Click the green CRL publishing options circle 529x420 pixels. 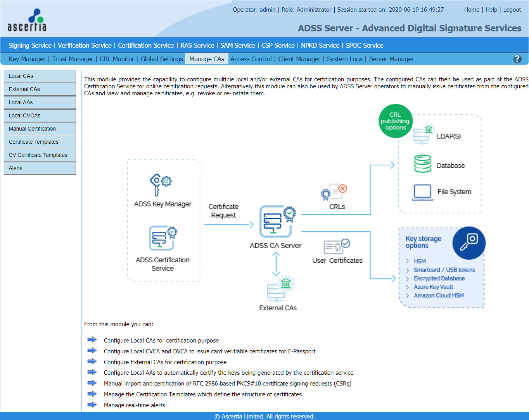tap(395, 121)
